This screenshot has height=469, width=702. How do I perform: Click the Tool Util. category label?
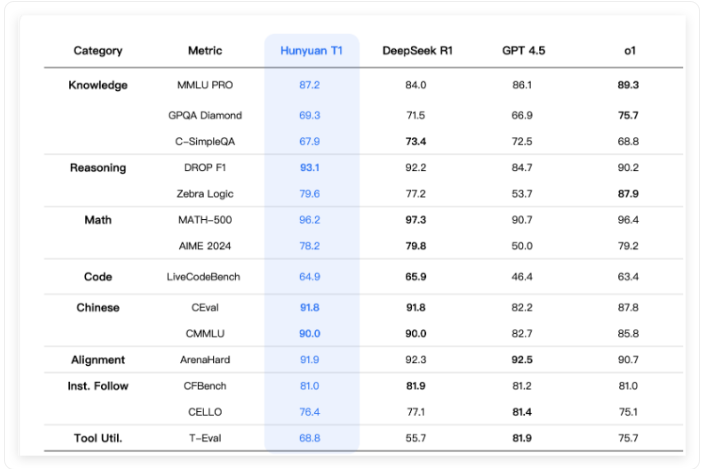click(98, 438)
